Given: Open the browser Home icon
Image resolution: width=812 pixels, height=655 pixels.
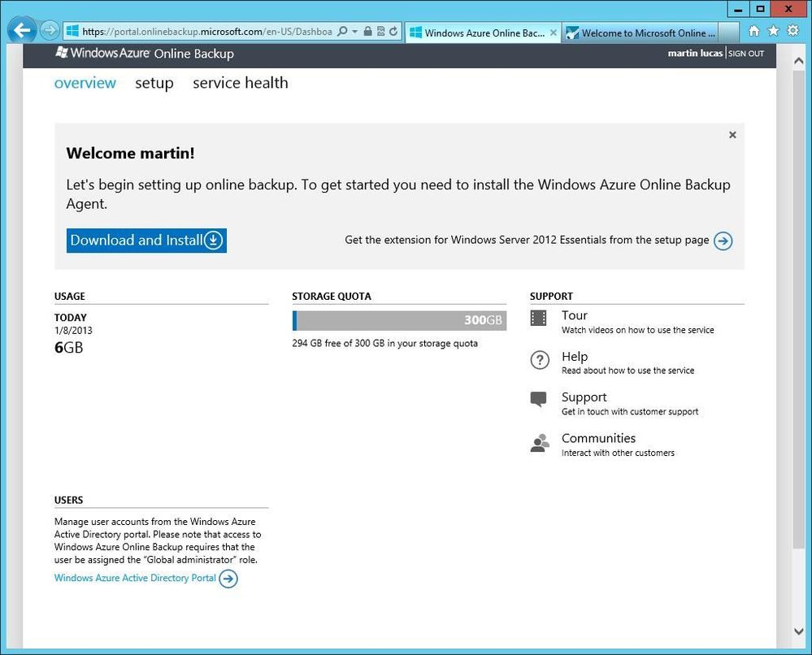Looking at the screenshot, I should (x=754, y=31).
